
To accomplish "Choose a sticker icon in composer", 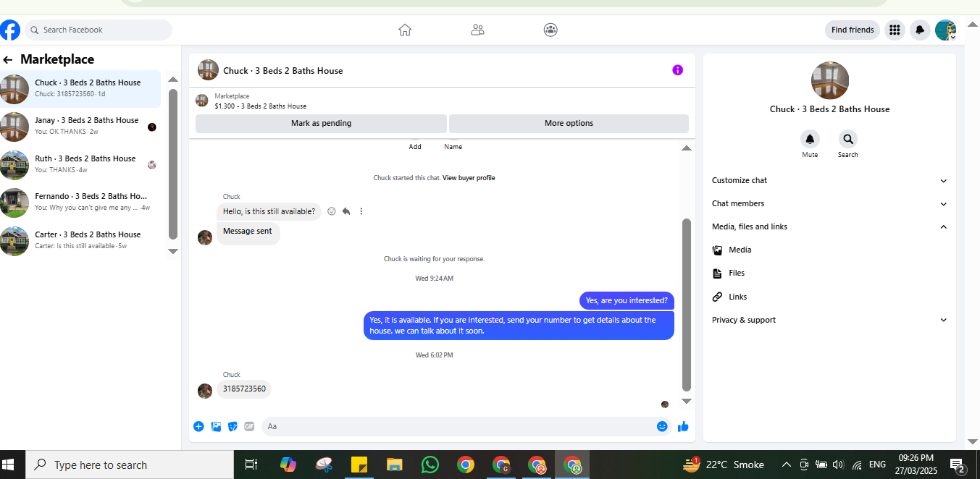I will pos(233,426).
